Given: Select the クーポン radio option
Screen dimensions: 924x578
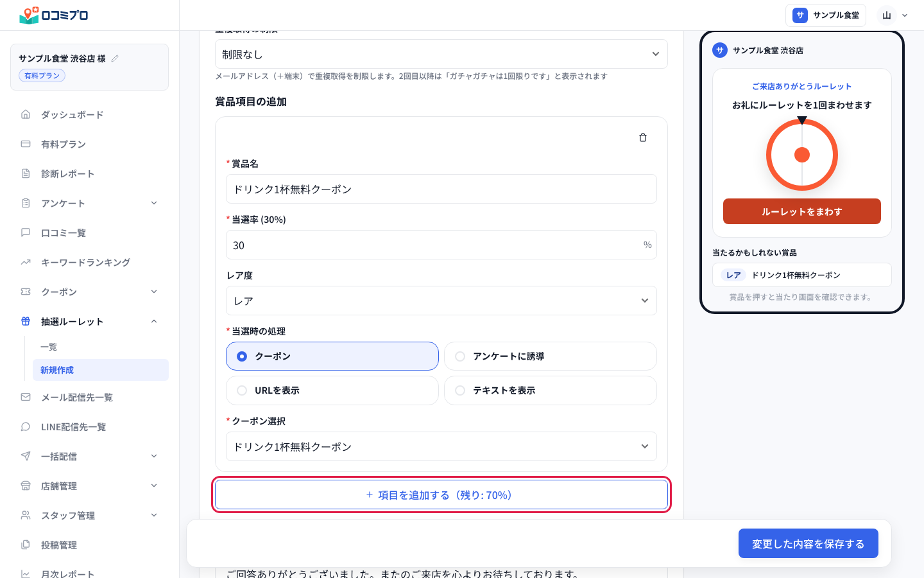Looking at the screenshot, I should tap(332, 356).
